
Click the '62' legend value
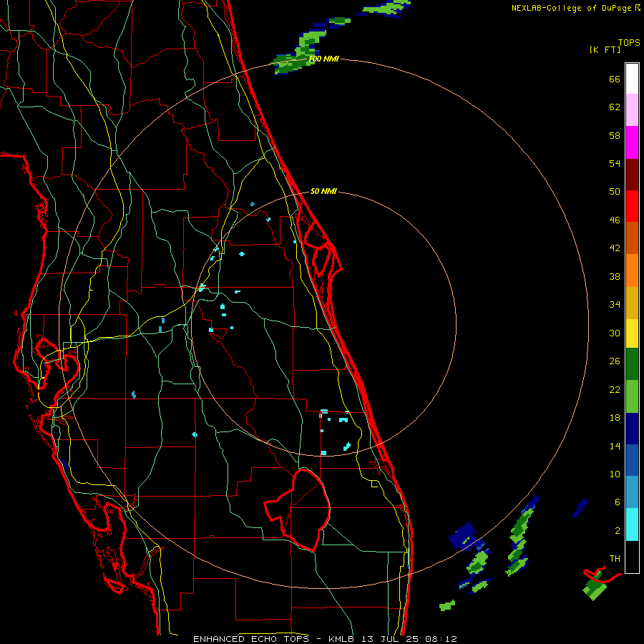point(615,107)
